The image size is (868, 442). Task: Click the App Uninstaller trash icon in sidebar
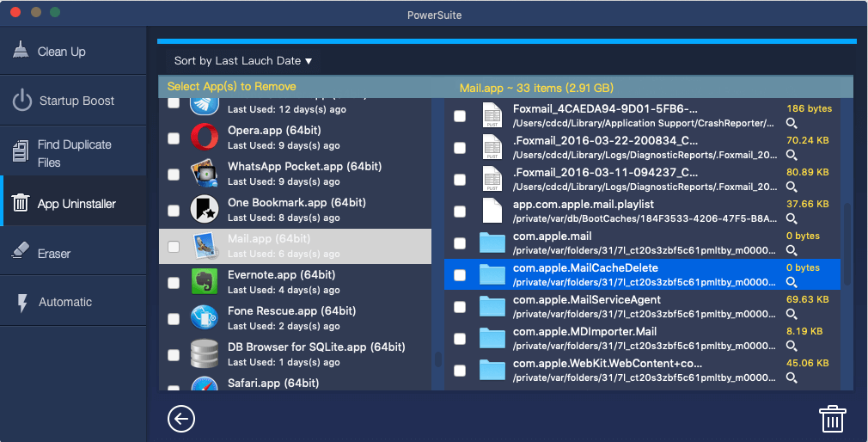(21, 203)
